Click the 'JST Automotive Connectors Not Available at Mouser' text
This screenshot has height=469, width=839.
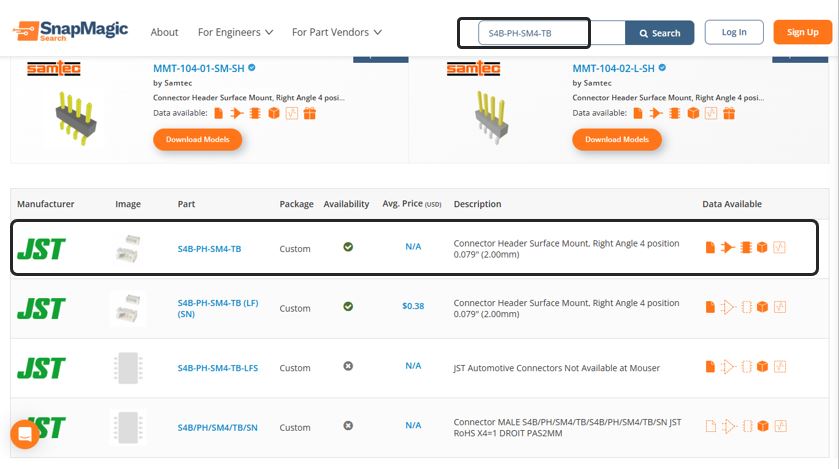(556, 368)
